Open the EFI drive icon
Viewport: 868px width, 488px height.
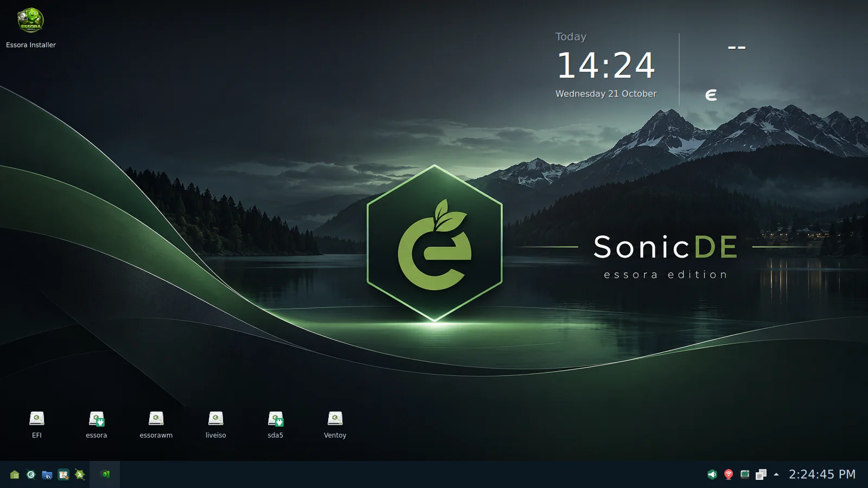37,425
